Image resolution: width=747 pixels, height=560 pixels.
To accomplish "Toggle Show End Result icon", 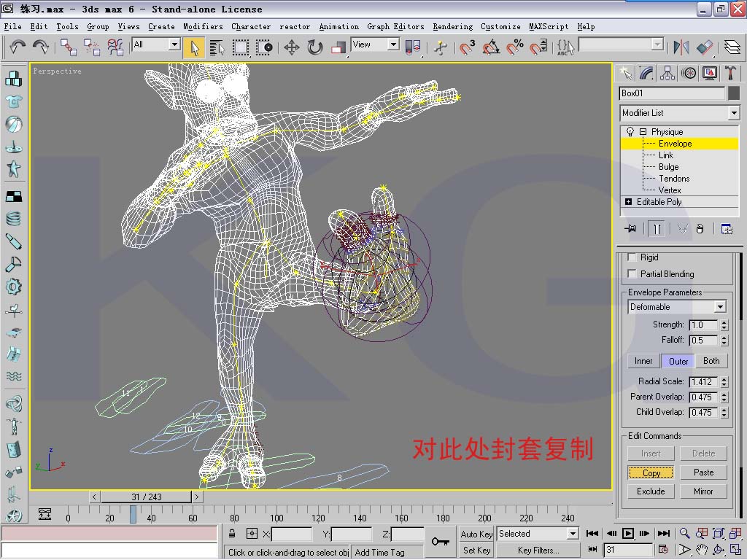I will [x=657, y=229].
